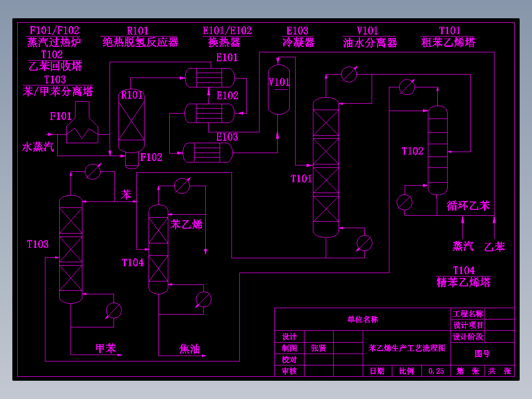The height and width of the screenshot is (399, 532).
Task: Click the E103 冷凝器 legend label
Action: [298, 37]
